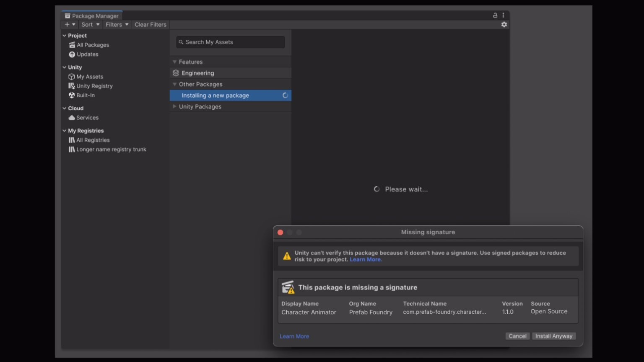The width and height of the screenshot is (644, 362).
Task: Open Learn More link in warning message
Action: (x=366, y=260)
